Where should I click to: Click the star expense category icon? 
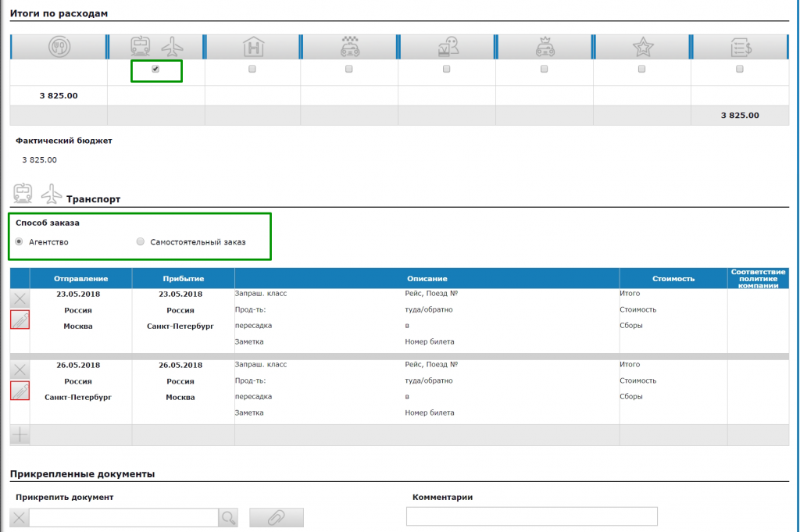point(641,48)
